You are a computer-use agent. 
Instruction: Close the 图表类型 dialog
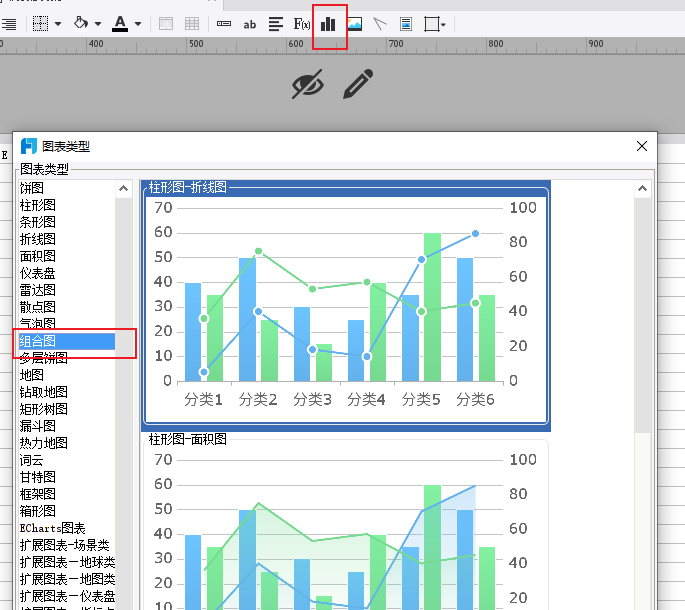[642, 146]
